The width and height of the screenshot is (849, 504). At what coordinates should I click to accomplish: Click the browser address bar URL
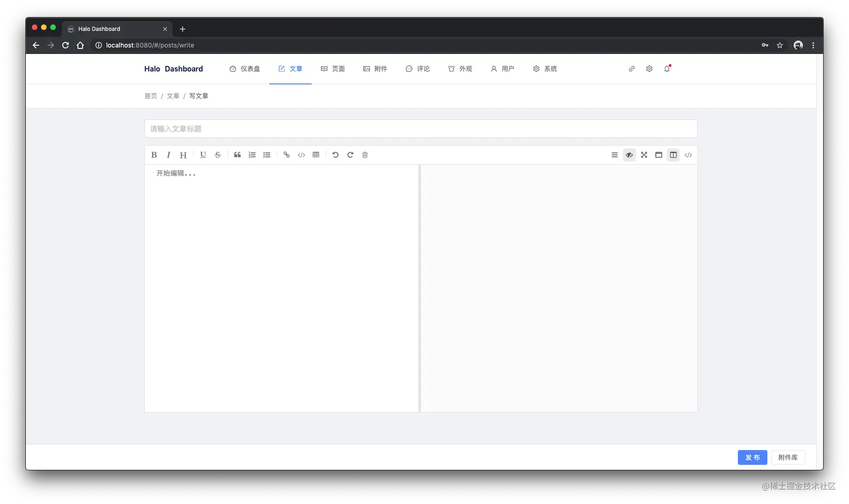pyautogui.click(x=150, y=45)
